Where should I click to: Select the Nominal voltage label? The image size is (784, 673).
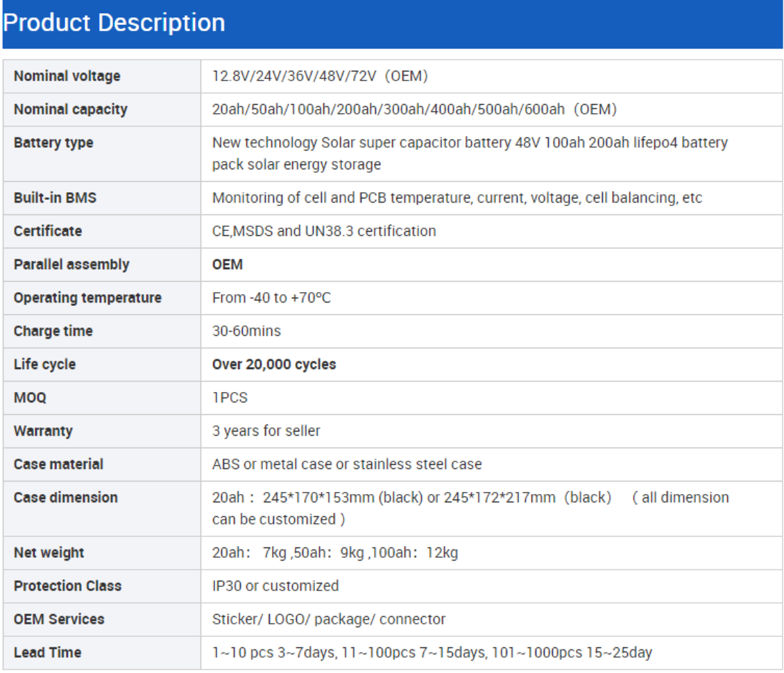click(x=67, y=76)
